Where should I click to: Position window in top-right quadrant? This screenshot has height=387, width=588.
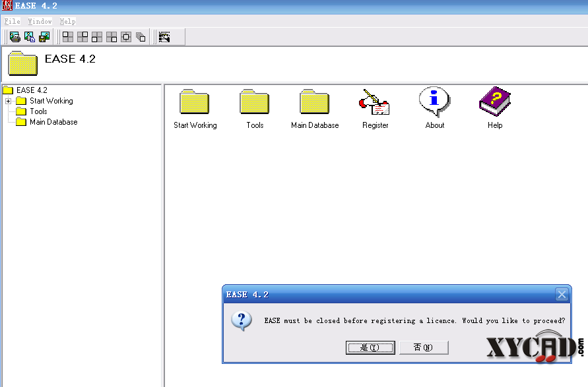tap(82, 37)
